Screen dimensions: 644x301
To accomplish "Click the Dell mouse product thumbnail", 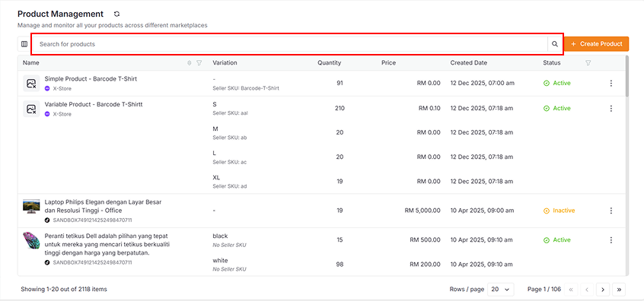I will coord(31,240).
